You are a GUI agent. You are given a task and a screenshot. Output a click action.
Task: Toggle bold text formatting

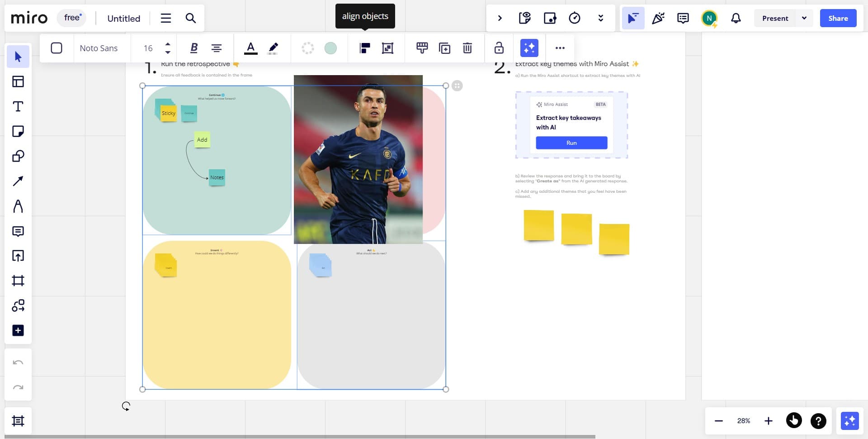click(194, 48)
